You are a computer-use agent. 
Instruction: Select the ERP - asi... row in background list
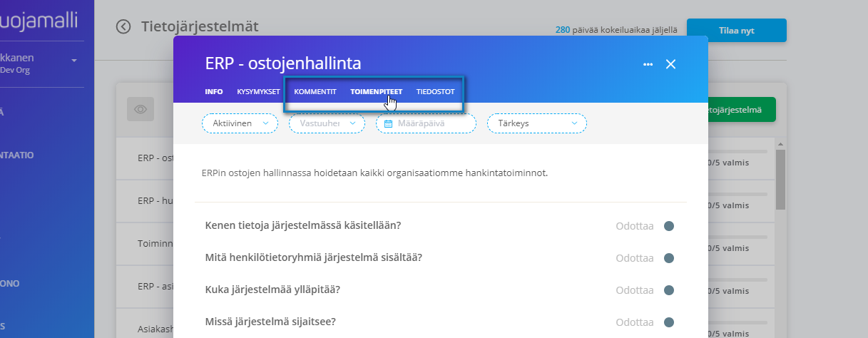[x=145, y=287]
